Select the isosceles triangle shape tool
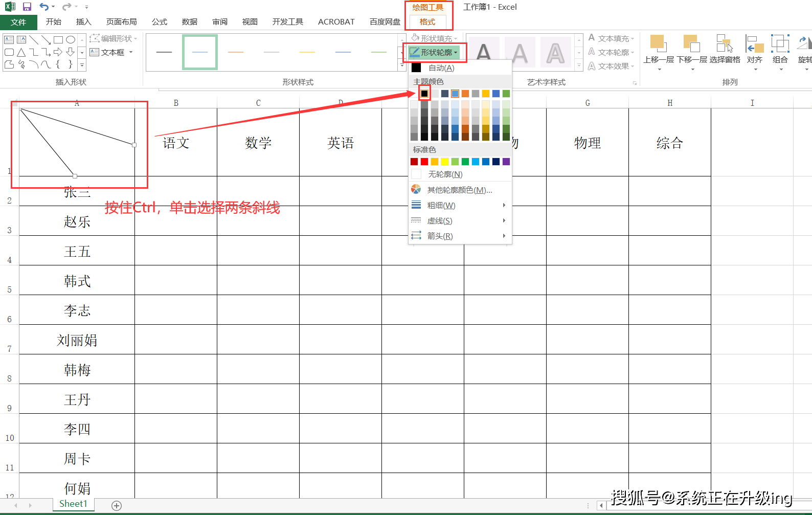Screen dimensions: 812x515 coord(21,52)
